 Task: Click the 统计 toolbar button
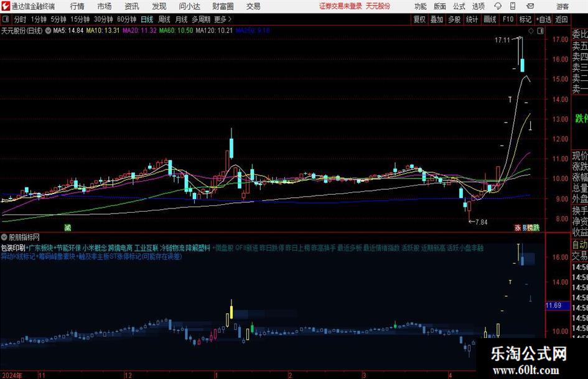pyautogui.click(x=472, y=19)
